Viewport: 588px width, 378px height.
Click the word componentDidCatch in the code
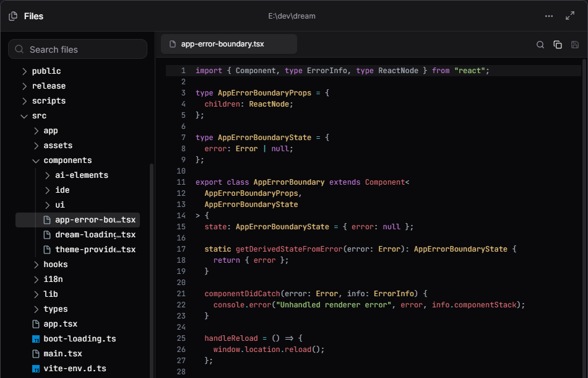coord(242,294)
